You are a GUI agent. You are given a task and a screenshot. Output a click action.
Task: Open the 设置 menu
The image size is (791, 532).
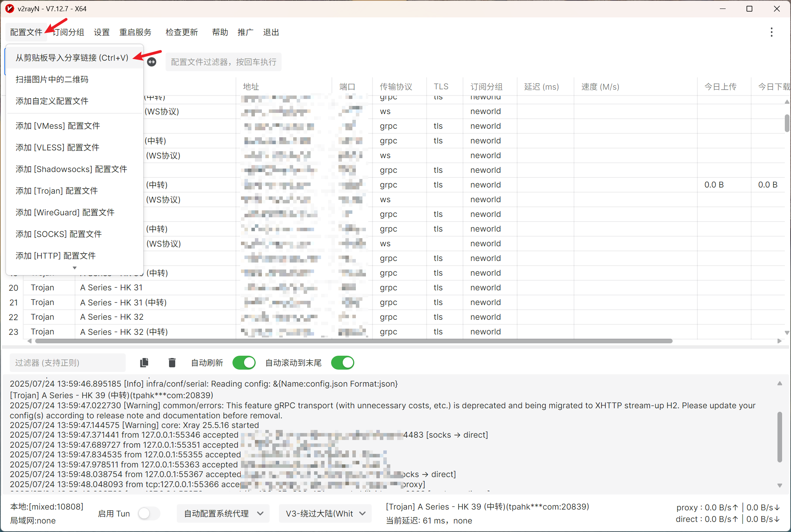coord(102,32)
